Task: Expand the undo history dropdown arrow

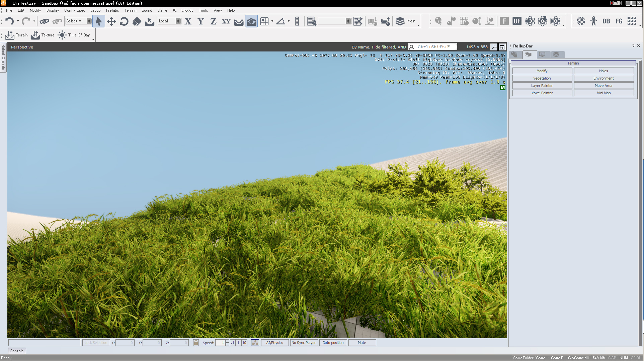Action: pos(18,21)
